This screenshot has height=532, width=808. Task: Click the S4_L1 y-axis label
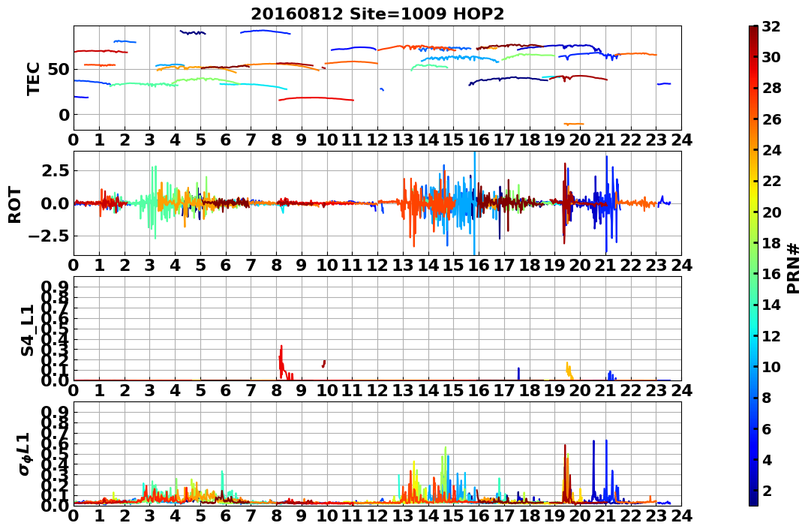[27, 330]
